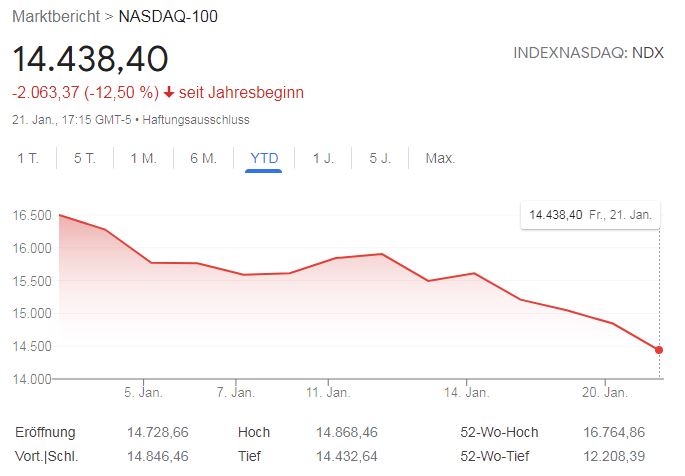Show the Max. time range
This screenshot has width=685, height=476.
440,158
